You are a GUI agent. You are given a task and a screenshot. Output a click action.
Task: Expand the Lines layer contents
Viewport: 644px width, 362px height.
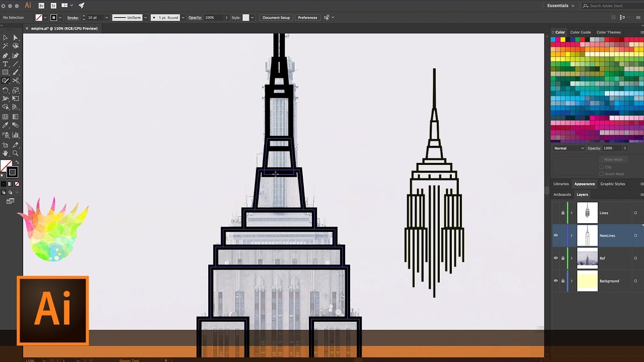[572, 213]
